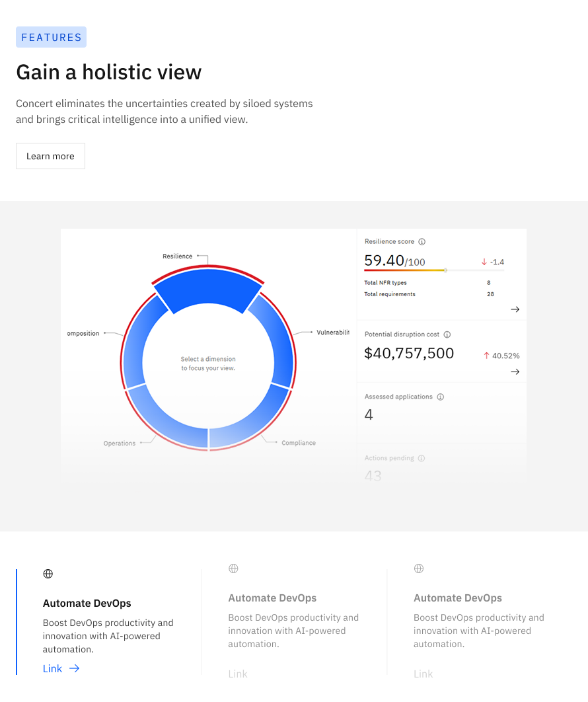
Task: Click the Compliance chart label
Action: pos(299,443)
